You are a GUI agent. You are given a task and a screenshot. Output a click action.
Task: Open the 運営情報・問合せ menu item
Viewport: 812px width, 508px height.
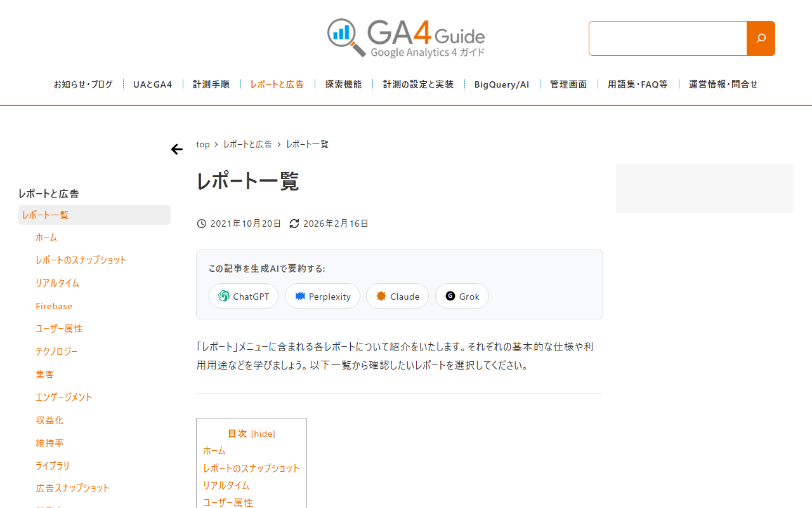coord(723,84)
